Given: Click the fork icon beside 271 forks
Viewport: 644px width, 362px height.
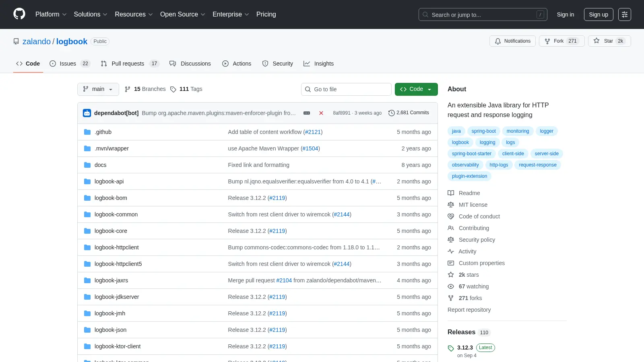Looking at the screenshot, I should click(451, 298).
